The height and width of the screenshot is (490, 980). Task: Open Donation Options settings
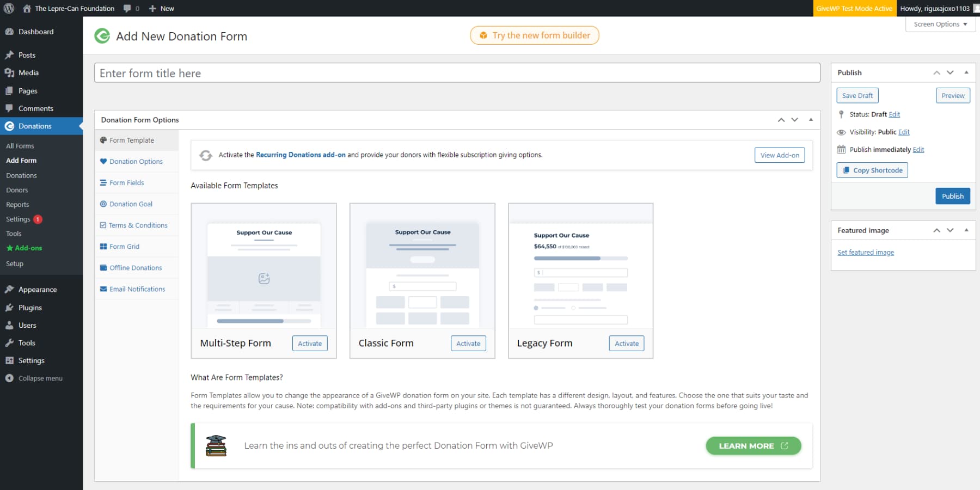click(x=136, y=161)
